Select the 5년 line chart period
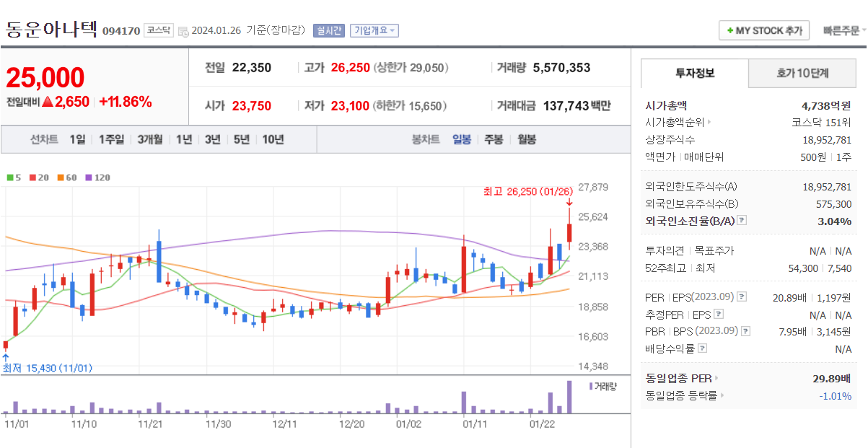Screen dimensions: 868x448 click(242, 140)
